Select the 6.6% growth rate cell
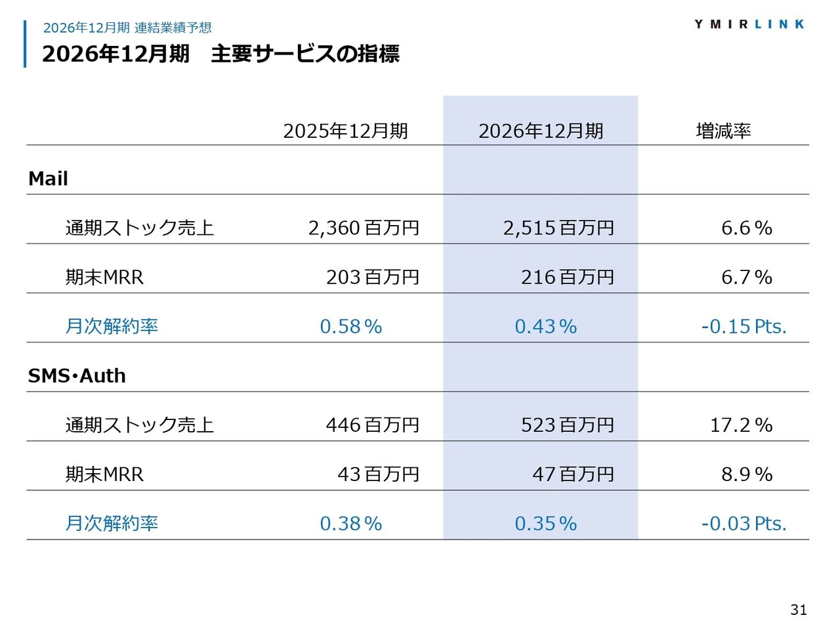Image resolution: width=840 pixels, height=630 pixels. (x=746, y=228)
